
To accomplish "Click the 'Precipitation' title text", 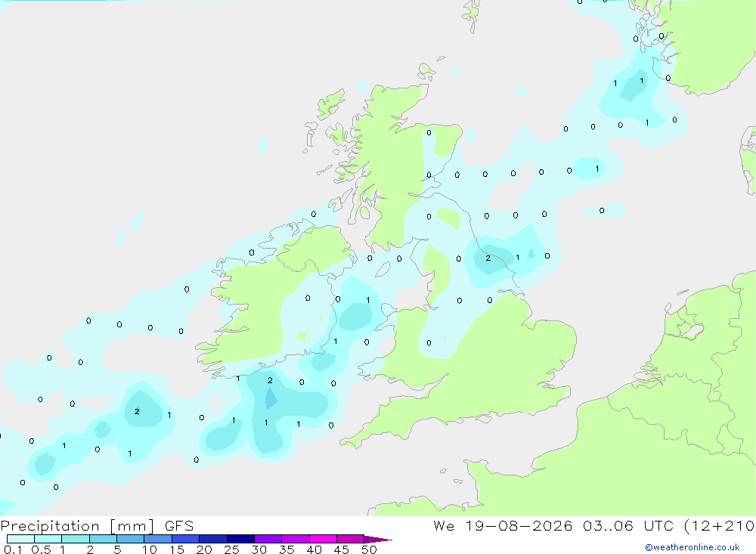I will click(x=50, y=526).
